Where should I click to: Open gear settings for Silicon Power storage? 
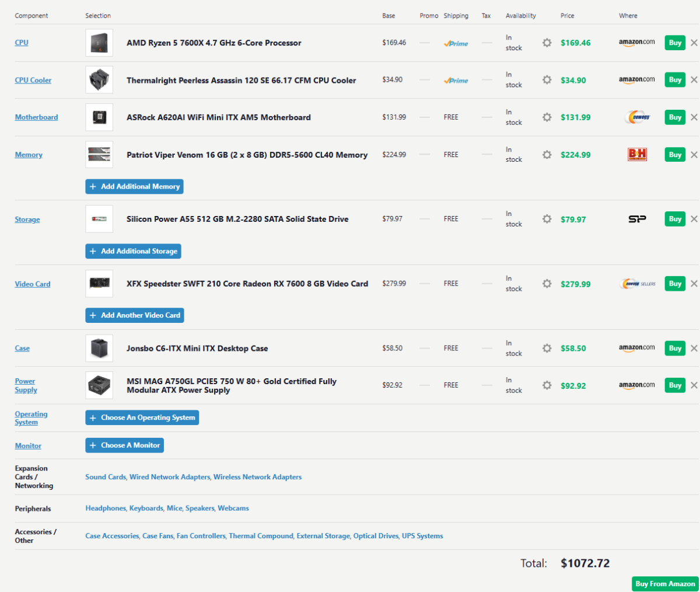[x=547, y=219]
